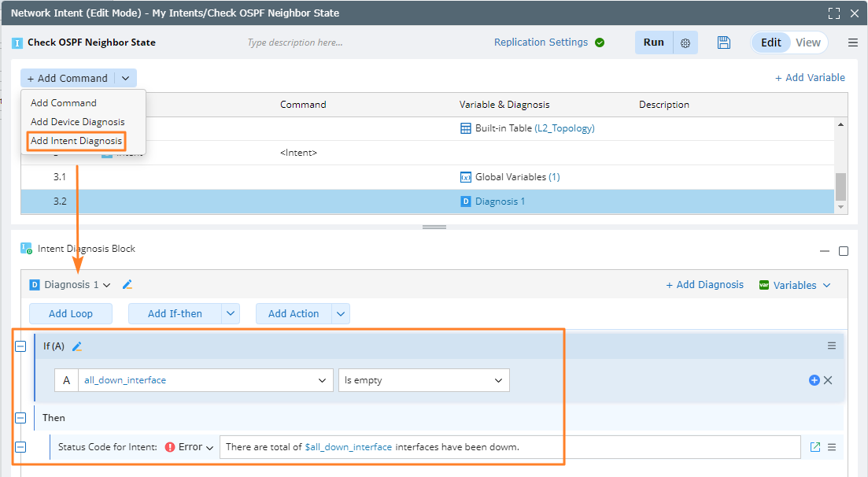Choose Add Device Diagnosis from menu
This screenshot has height=477, width=868.
tap(77, 122)
